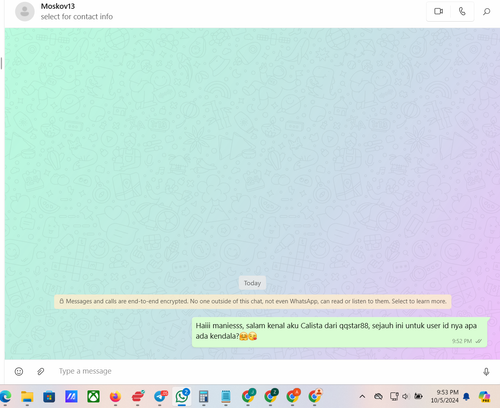Open the emoji picker
Image resolution: width=500 pixels, height=408 pixels.
[19, 371]
